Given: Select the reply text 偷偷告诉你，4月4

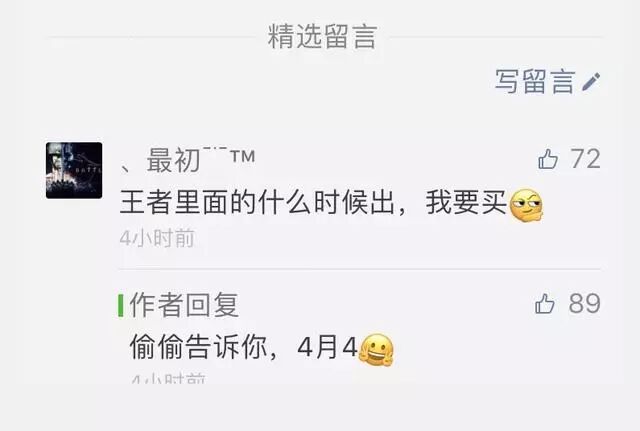Looking at the screenshot, I should click(244, 347).
